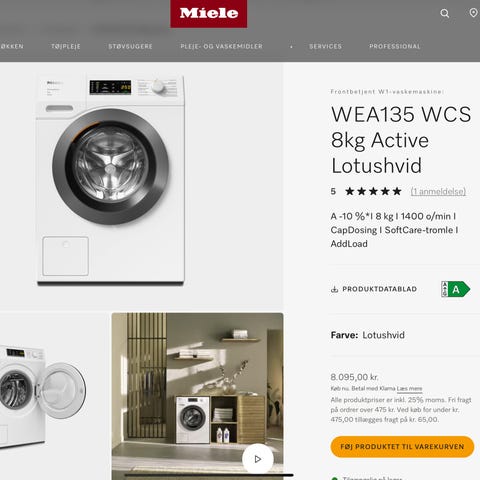Click the five-star rating

point(373,191)
